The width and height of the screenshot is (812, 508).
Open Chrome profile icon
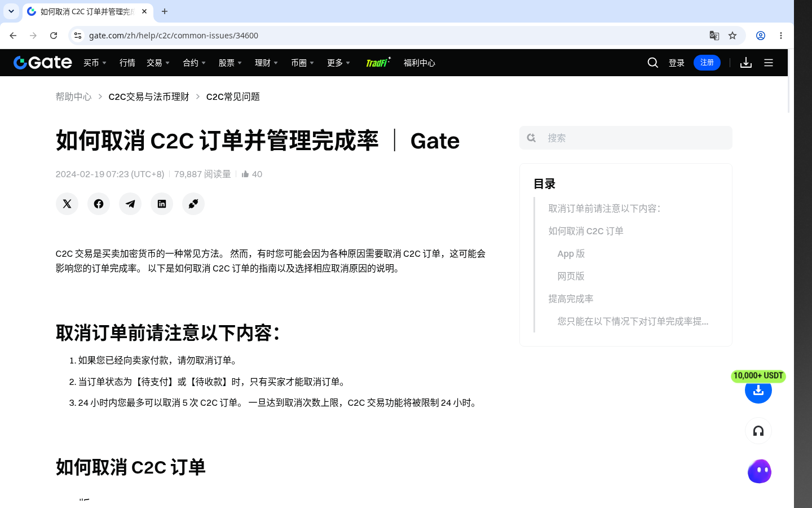(761, 36)
